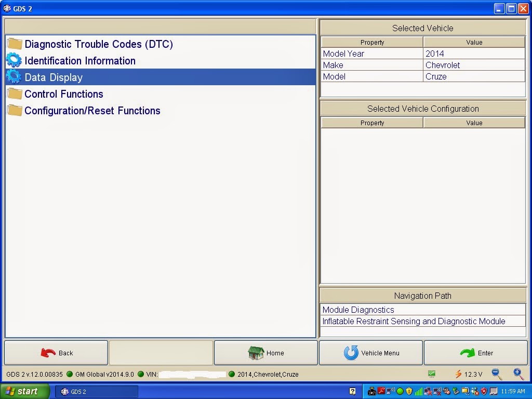The image size is (532, 399).
Task: Click the green dot before 2014,Chevrolet,Cruze
Action: coord(232,374)
